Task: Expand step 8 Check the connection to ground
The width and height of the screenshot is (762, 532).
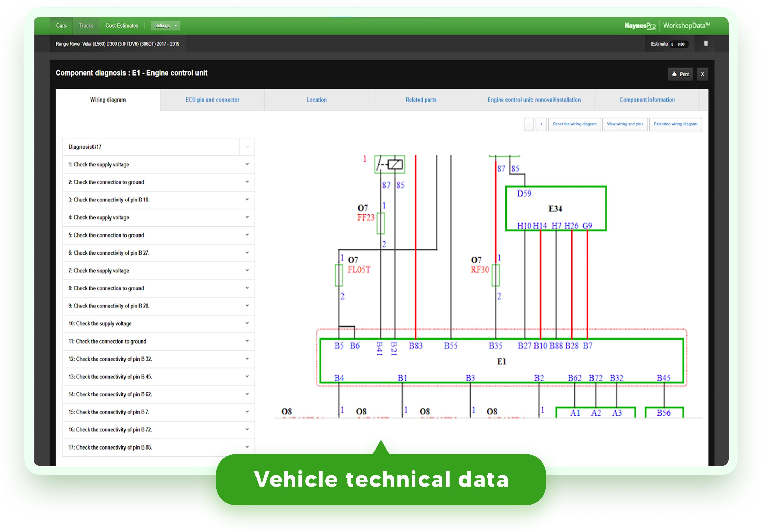Action: pos(159,288)
